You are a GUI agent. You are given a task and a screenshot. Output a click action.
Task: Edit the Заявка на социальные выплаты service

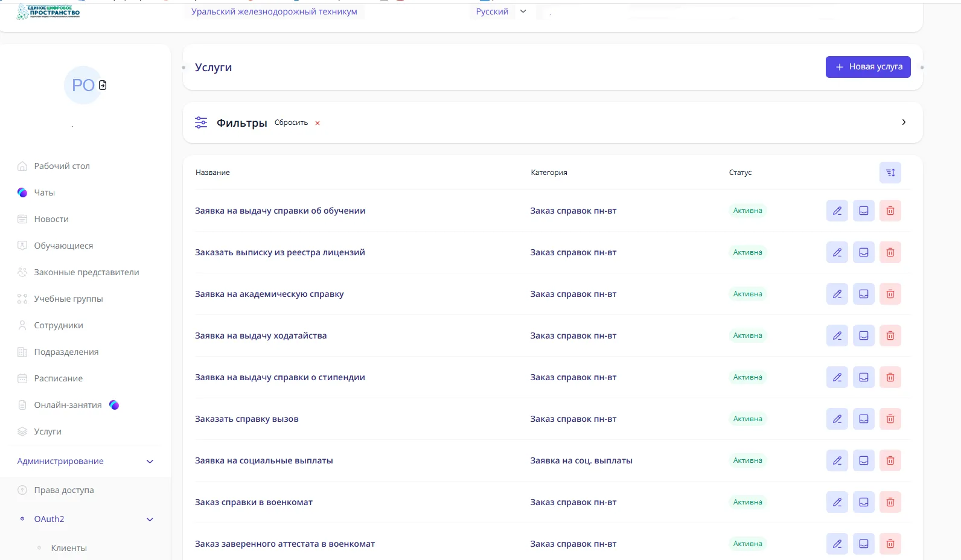[837, 460]
